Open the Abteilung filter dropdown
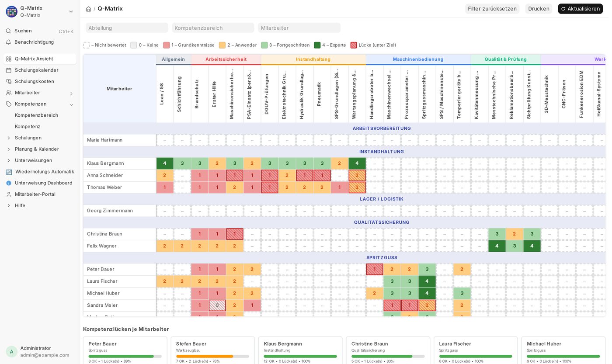The width and height of the screenshot is (612, 364). [127, 28]
